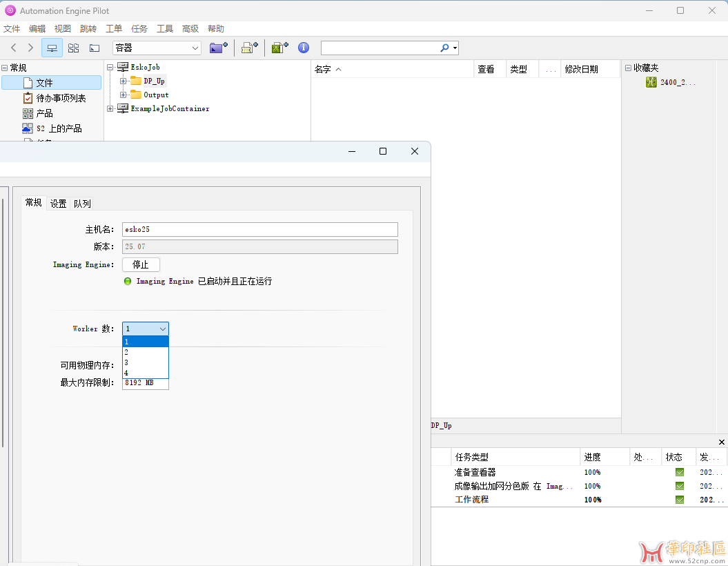
Task: Close the task list panel
Action: click(x=722, y=442)
